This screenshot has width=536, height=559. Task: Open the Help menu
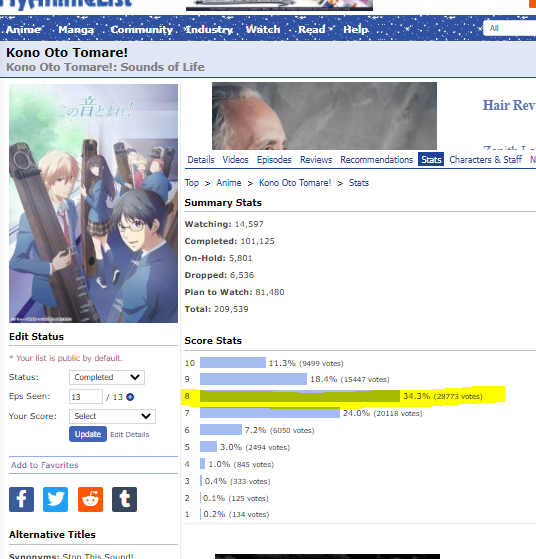click(355, 29)
